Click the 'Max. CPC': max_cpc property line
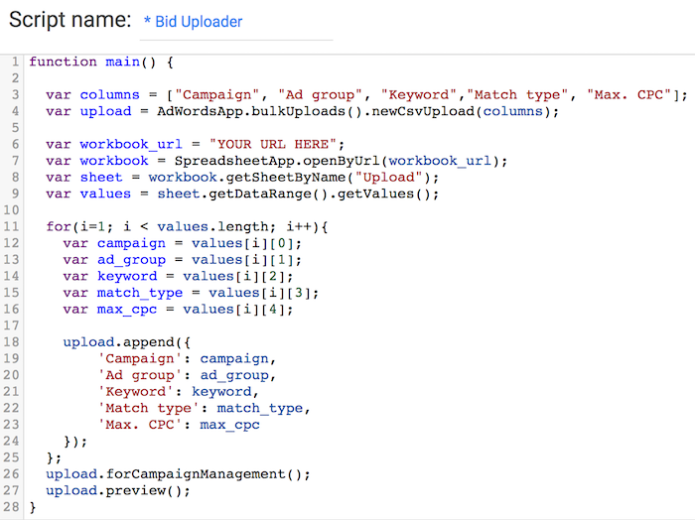This screenshot has width=695, height=520. pyautogui.click(x=178, y=425)
